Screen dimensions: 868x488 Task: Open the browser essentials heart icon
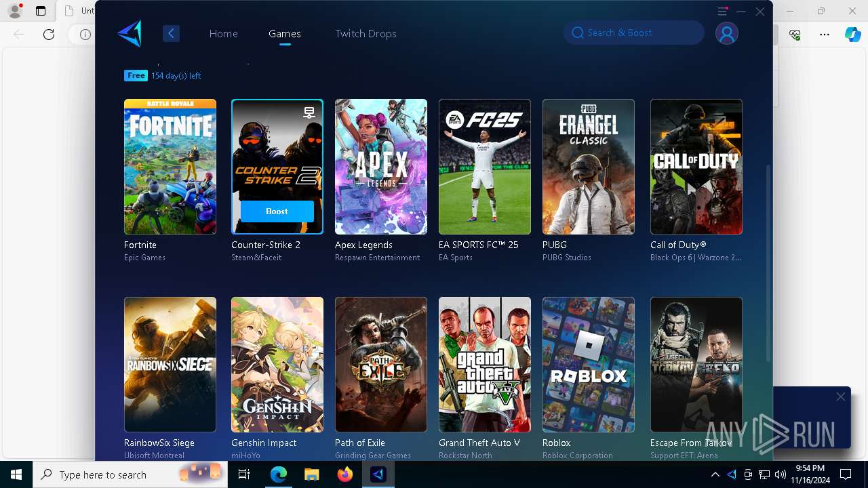[795, 34]
